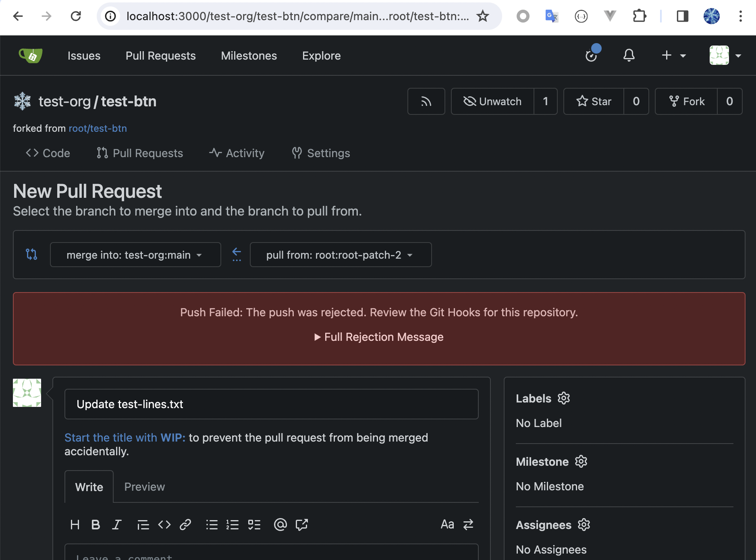
Task: Apply italic formatting in the editor
Action: [x=116, y=525]
